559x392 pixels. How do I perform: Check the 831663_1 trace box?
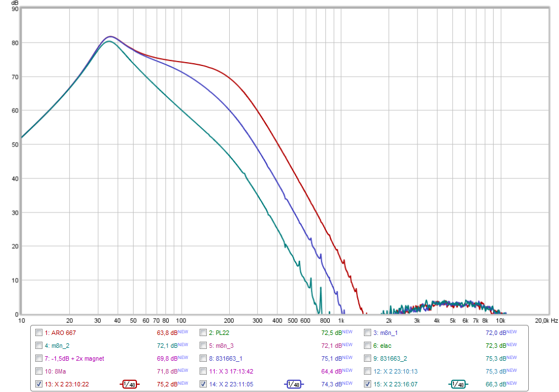tap(203, 358)
